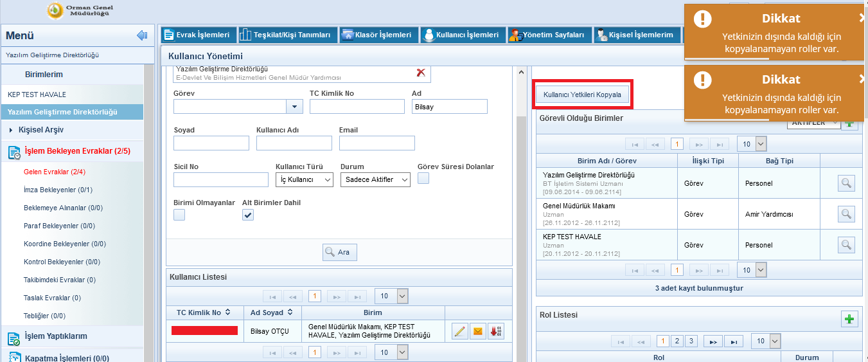Open magnifier for Genel Müdürlük Makamı row

point(846,214)
